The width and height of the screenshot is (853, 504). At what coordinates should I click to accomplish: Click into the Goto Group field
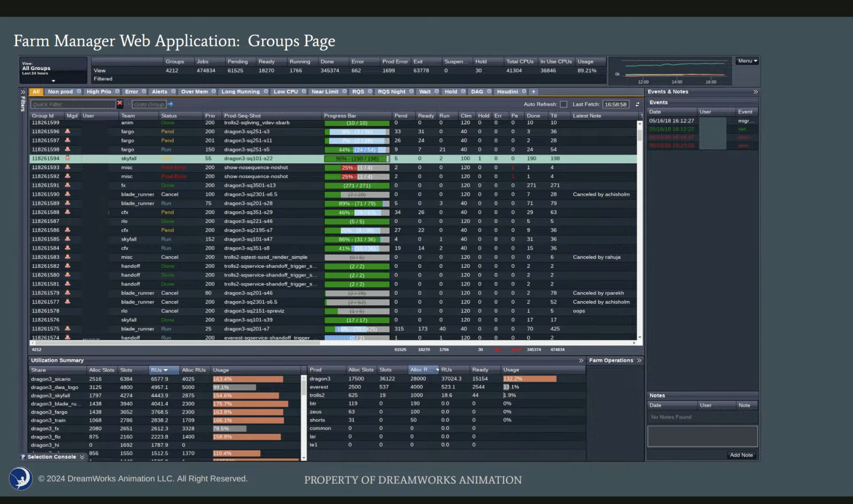[149, 104]
